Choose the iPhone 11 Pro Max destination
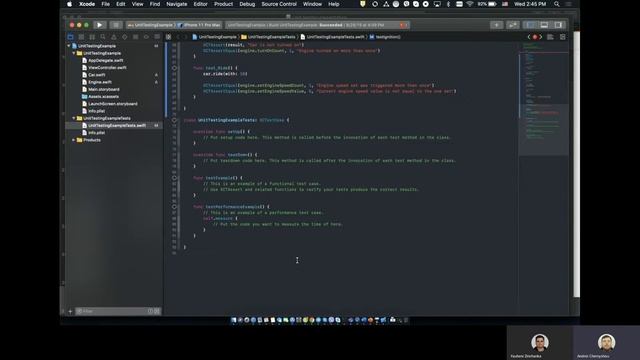Viewport: 640px width, 360px height. click(200, 25)
